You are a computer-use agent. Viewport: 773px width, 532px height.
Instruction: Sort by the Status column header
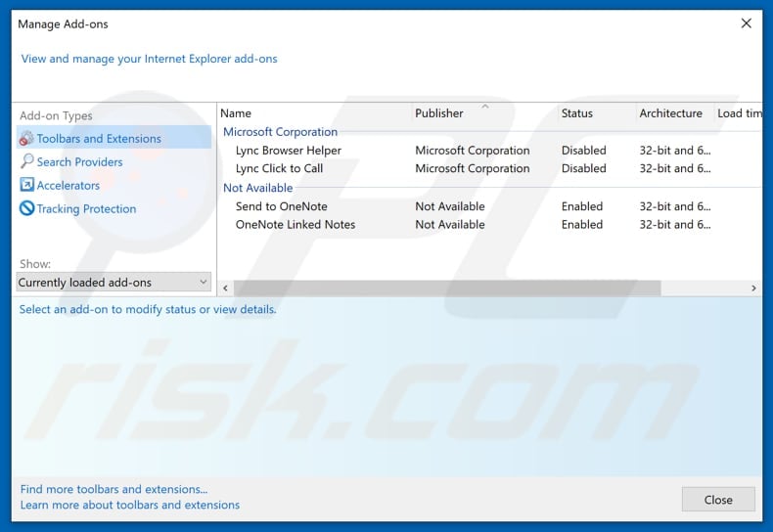(x=598, y=113)
